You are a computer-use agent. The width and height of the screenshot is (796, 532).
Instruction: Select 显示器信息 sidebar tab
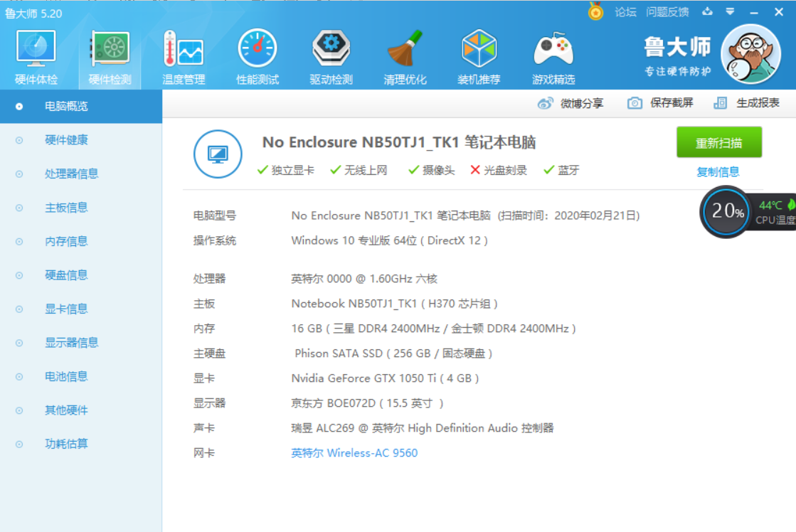click(x=81, y=343)
